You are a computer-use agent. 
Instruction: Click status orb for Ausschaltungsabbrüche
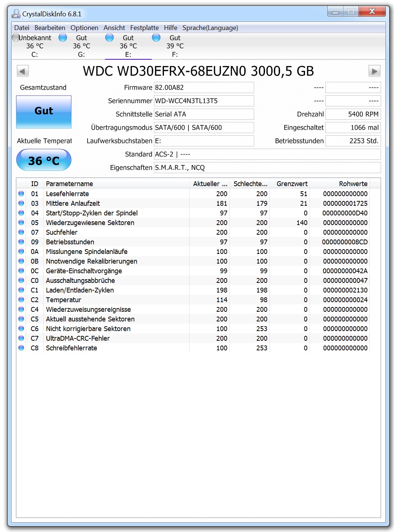pos(21,280)
